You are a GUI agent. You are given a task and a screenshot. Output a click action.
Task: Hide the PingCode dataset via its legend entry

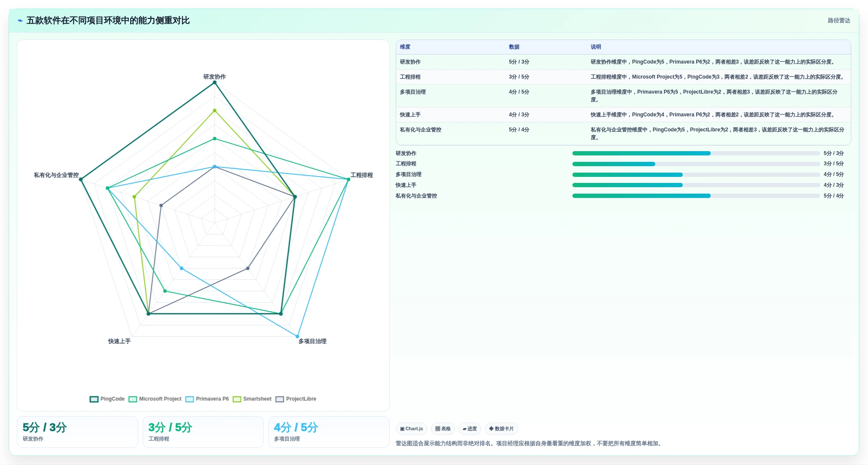[107, 399]
